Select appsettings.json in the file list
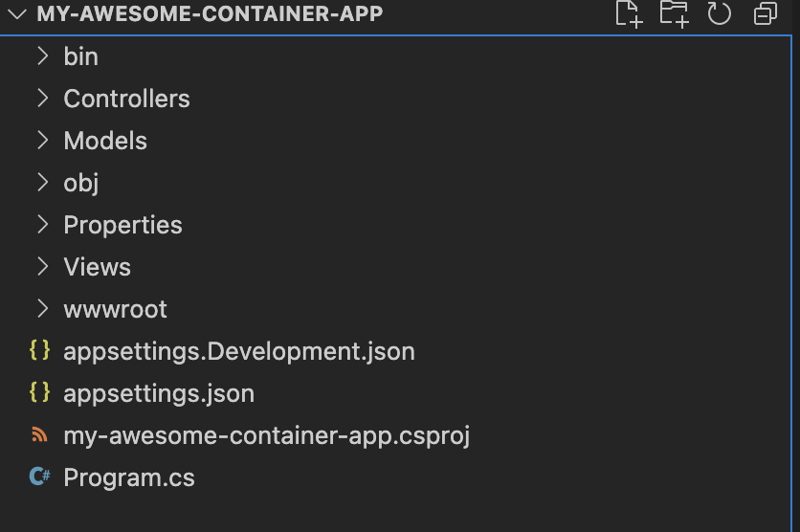The height and width of the screenshot is (532, 800). coord(159,394)
